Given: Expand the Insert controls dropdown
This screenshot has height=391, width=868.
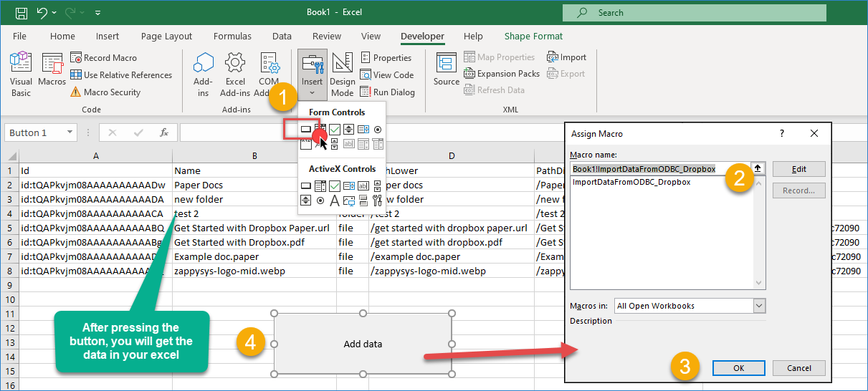Looking at the screenshot, I should pyautogui.click(x=313, y=74).
